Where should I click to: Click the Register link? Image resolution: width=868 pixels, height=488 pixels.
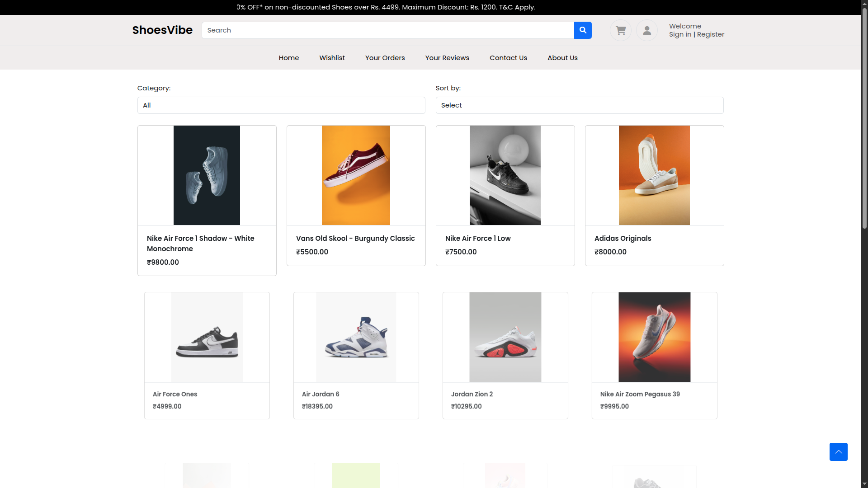click(710, 34)
